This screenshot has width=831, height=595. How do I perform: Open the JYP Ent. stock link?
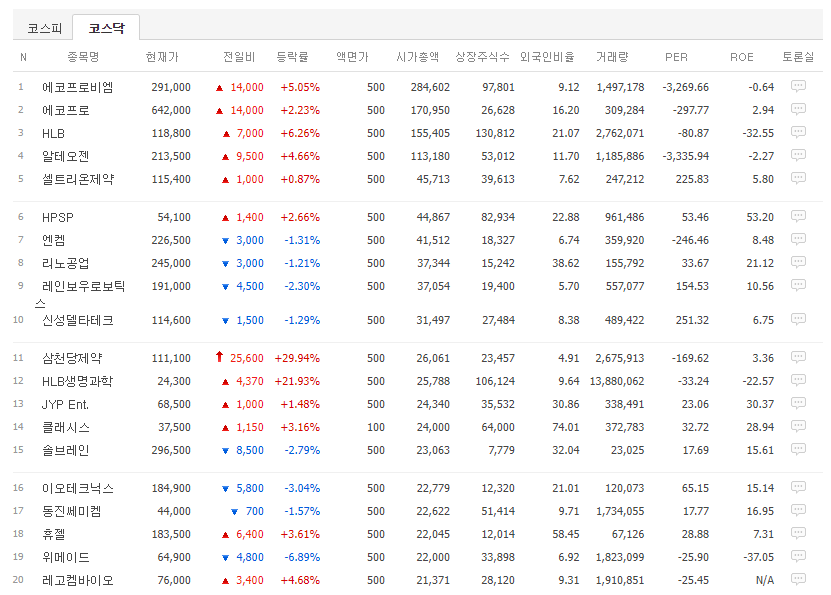pos(65,404)
